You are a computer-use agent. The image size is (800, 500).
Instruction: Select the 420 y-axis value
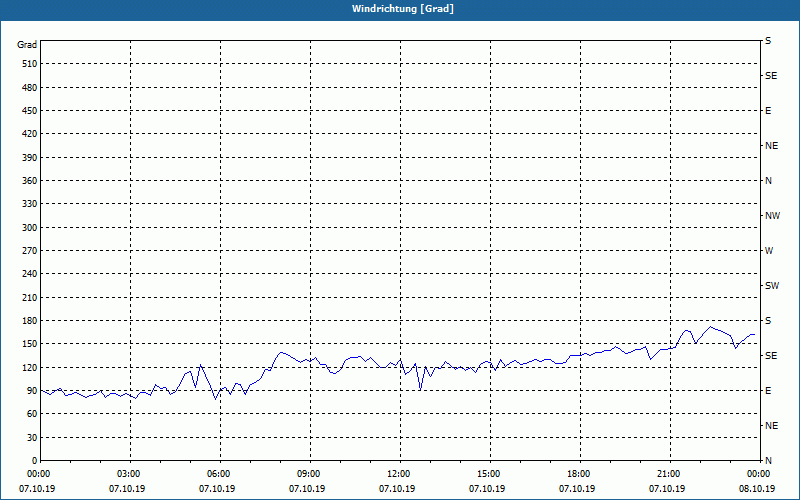(x=30, y=134)
